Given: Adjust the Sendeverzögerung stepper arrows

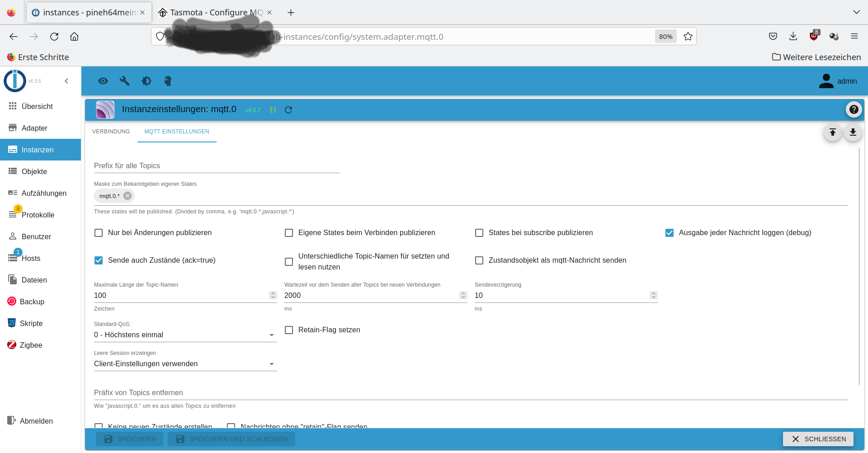Looking at the screenshot, I should point(654,295).
